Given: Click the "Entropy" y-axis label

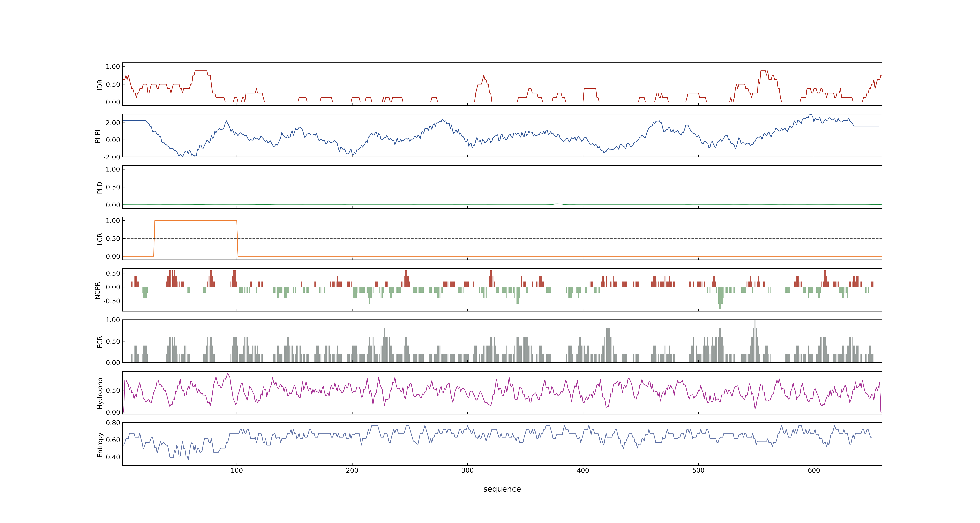Looking at the screenshot, I should pos(100,445).
